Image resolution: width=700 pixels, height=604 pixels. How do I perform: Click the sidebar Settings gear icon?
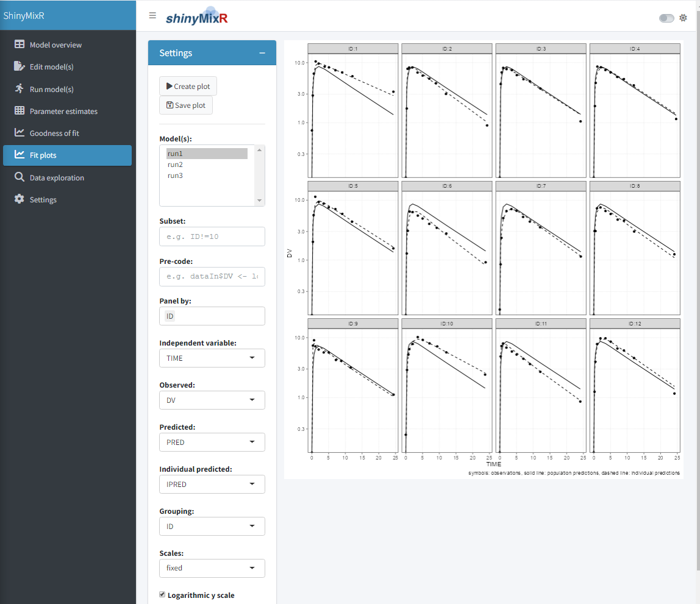(19, 199)
